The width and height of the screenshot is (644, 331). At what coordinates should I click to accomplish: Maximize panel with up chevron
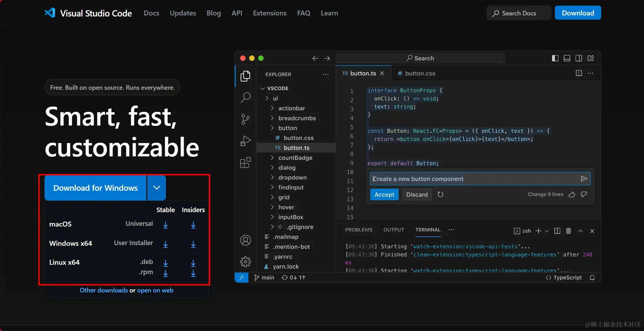[581, 231]
